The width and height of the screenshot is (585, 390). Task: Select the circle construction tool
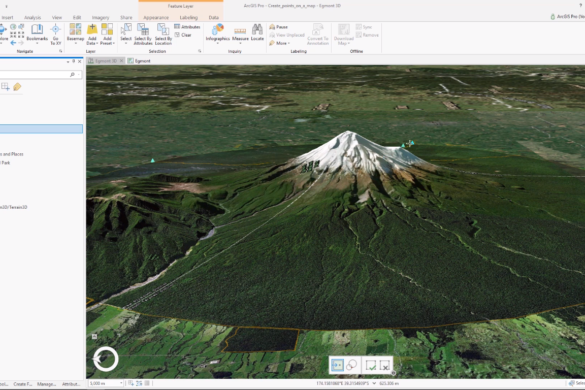pos(351,365)
